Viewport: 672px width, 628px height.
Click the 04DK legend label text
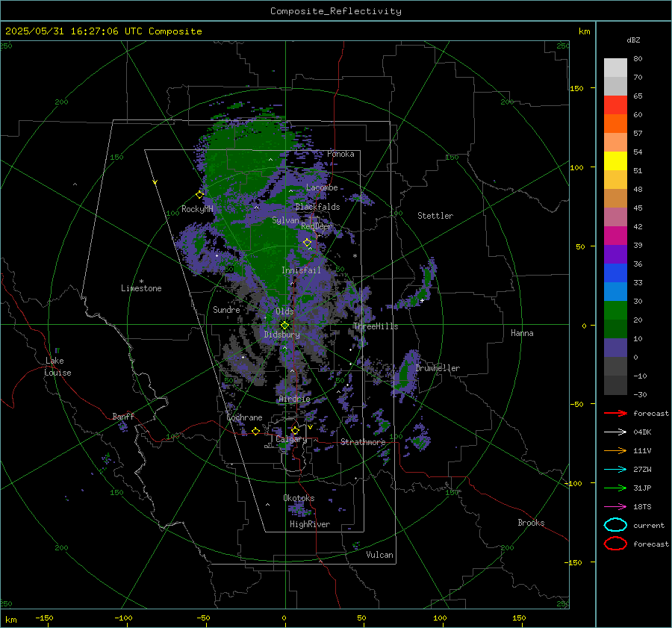coord(642,432)
